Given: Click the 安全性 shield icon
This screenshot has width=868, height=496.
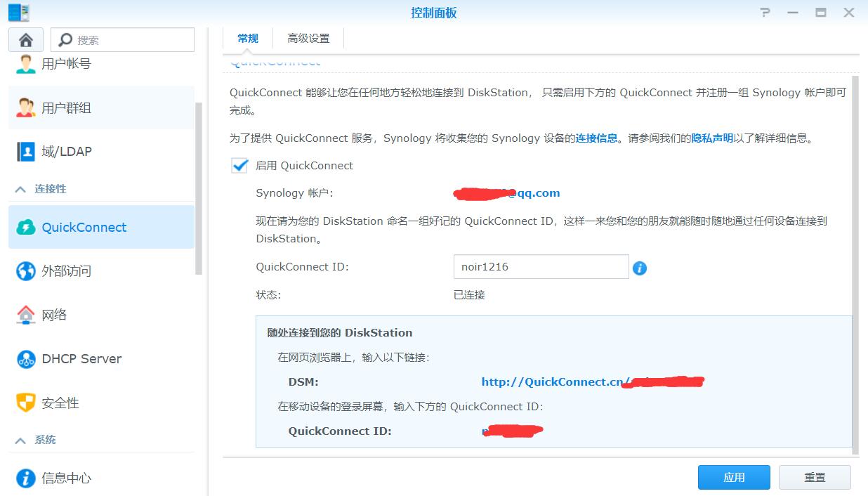Looking at the screenshot, I should 26,403.
